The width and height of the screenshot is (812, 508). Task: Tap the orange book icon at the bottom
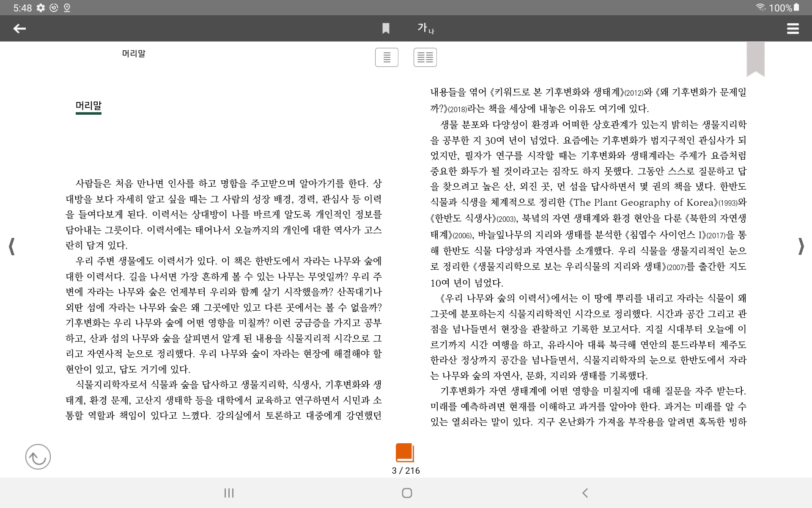[x=405, y=453]
